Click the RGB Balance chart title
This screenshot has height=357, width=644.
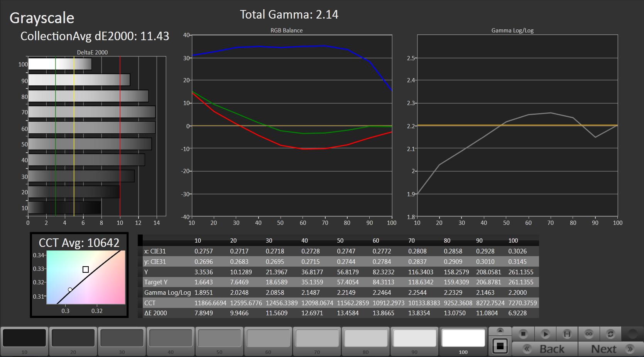click(286, 31)
